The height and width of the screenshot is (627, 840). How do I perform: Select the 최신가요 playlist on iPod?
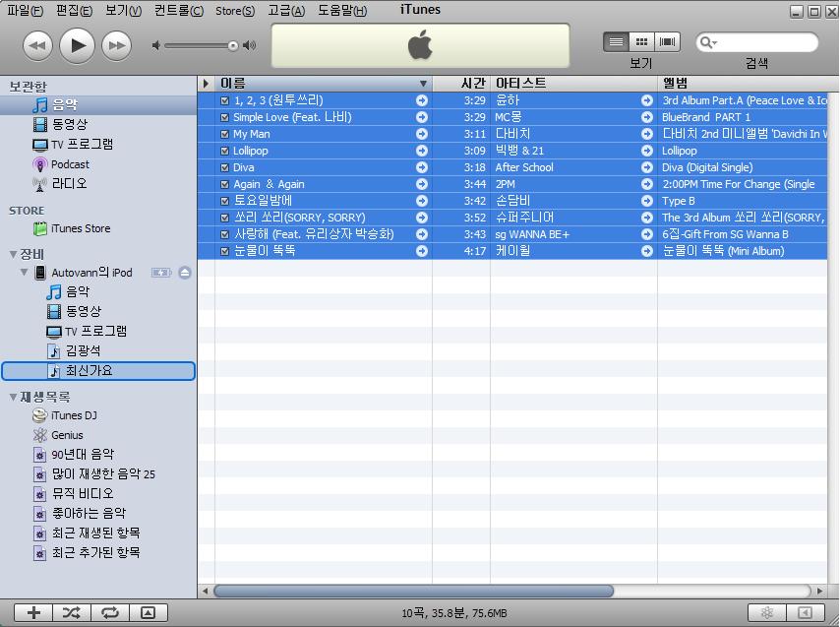coord(98,371)
